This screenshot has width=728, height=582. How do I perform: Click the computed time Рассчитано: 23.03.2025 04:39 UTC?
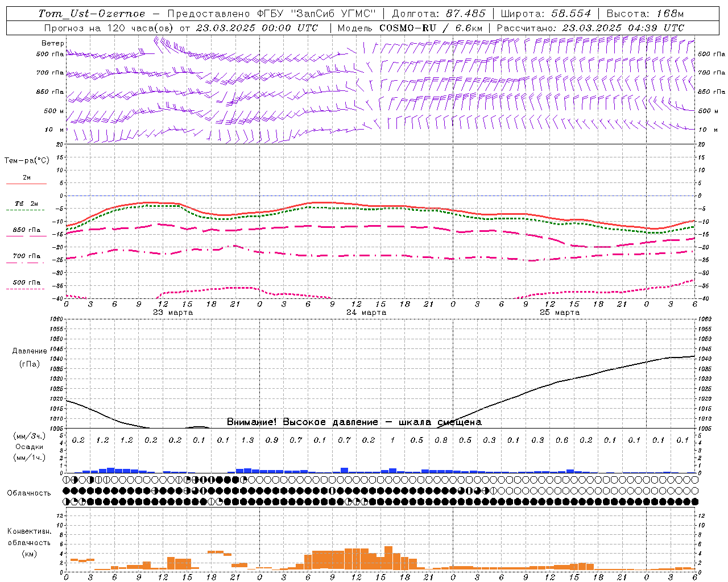pos(590,28)
